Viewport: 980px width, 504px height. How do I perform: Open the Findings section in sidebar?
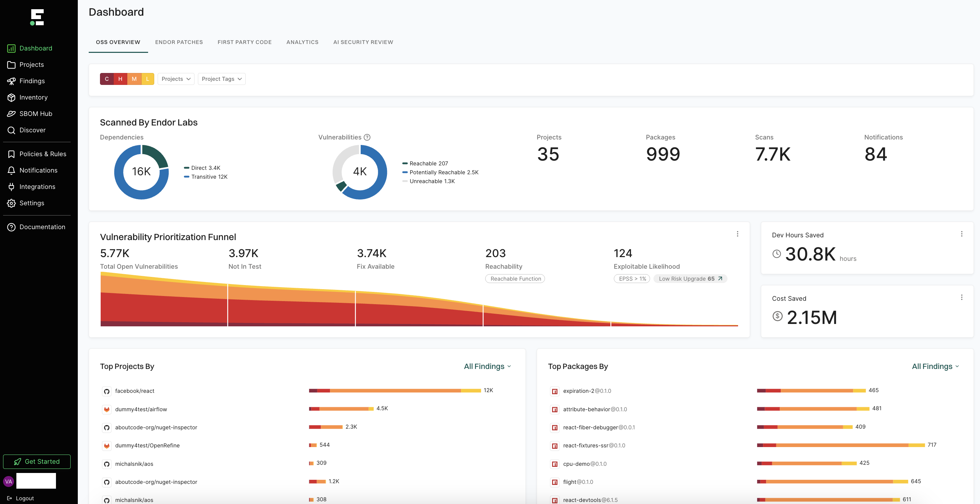click(x=32, y=81)
